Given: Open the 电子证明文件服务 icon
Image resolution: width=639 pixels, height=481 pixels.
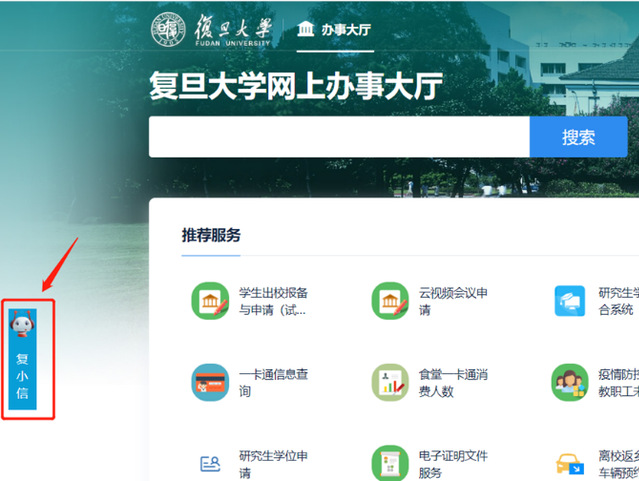Looking at the screenshot, I should [390, 463].
